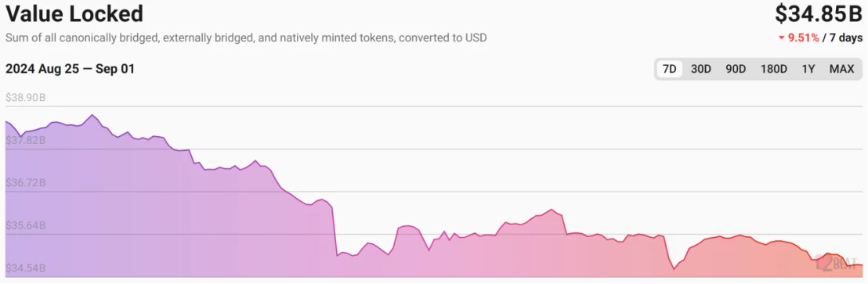868x284 pixels.
Task: Click the red down-triangle change indicator
Action: coord(781,38)
